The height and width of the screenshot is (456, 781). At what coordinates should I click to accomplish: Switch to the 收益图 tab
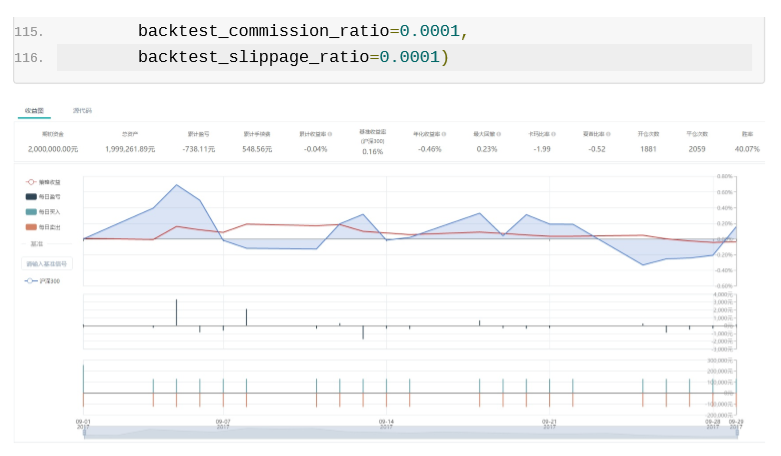(34, 110)
